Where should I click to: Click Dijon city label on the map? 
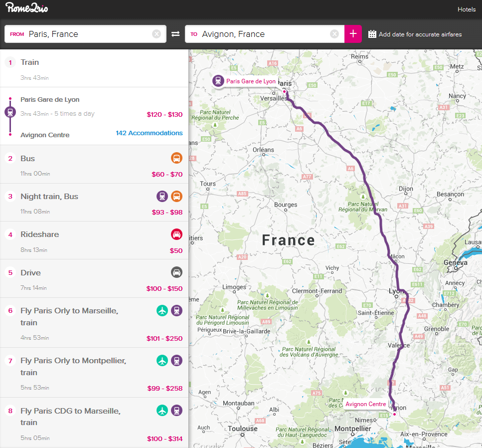(406, 189)
